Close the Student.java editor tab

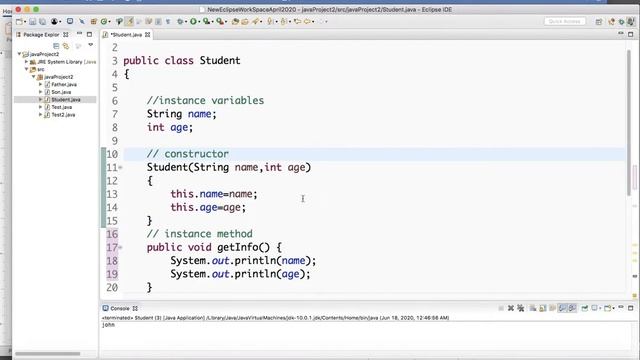click(147, 35)
